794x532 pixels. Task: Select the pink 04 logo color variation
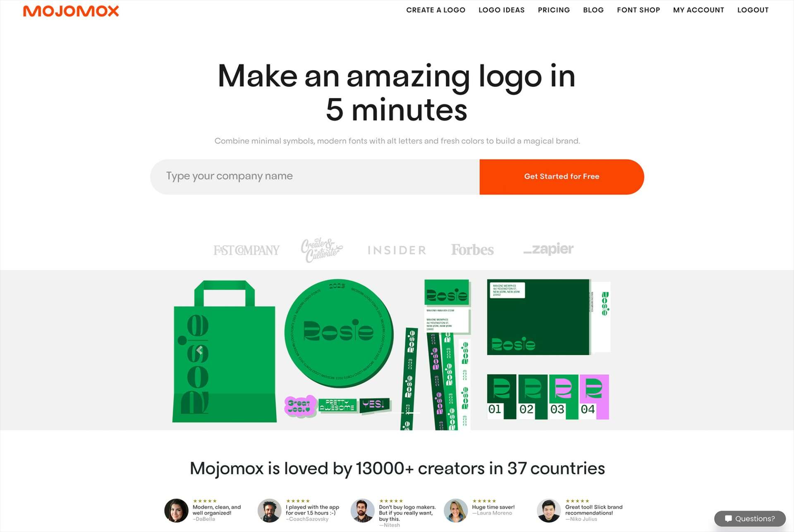tap(594, 397)
